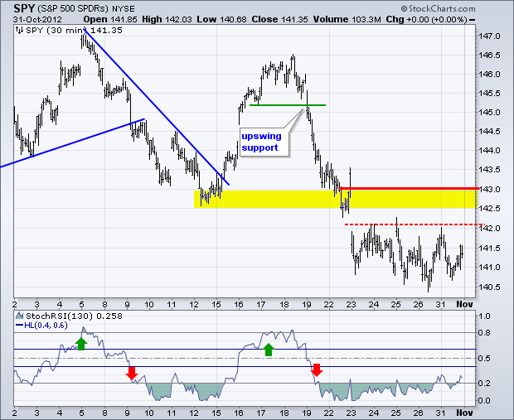
Task: Click the 147.0 price axis label
Action: pos(489,36)
